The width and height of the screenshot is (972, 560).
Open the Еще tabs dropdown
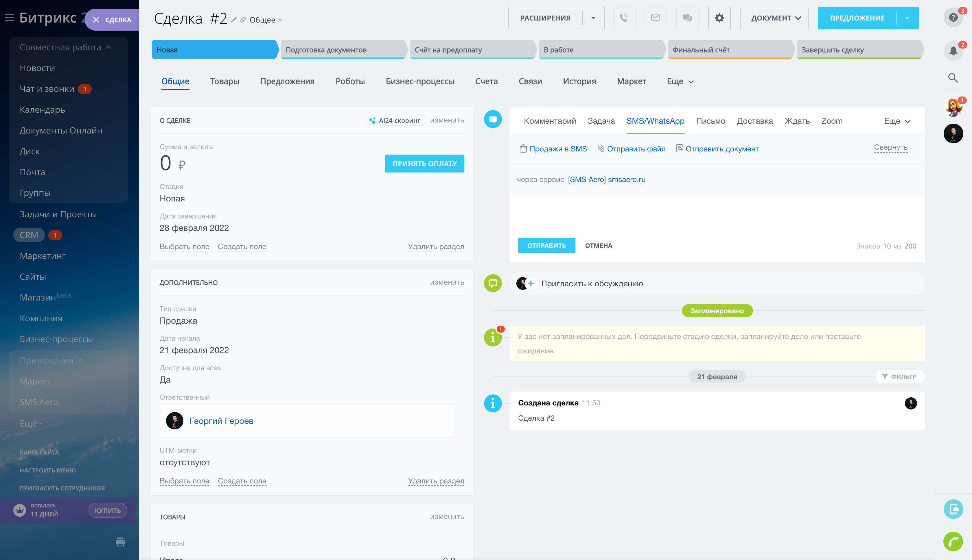click(680, 81)
